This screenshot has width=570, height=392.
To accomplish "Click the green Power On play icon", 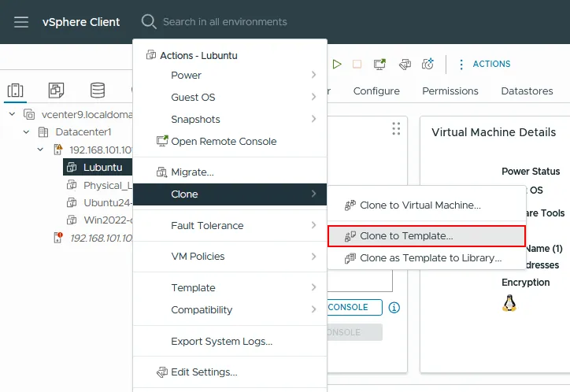I will 337,65.
